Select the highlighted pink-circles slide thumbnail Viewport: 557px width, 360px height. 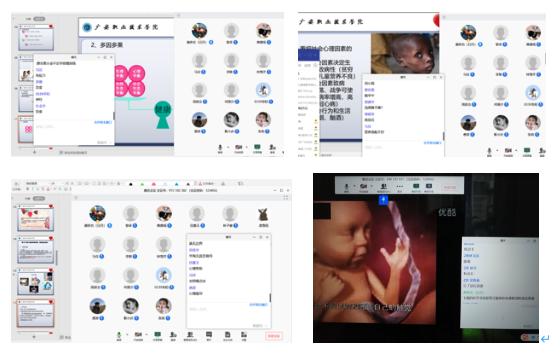26,129
